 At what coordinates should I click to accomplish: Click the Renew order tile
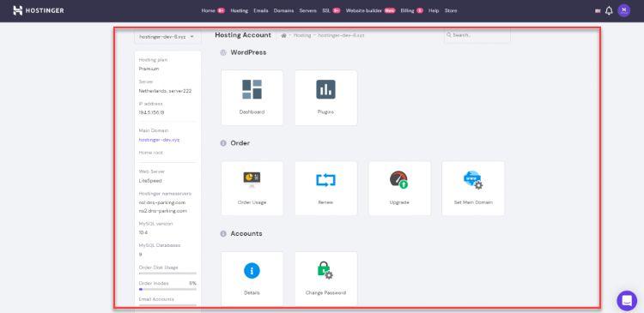pyautogui.click(x=325, y=189)
